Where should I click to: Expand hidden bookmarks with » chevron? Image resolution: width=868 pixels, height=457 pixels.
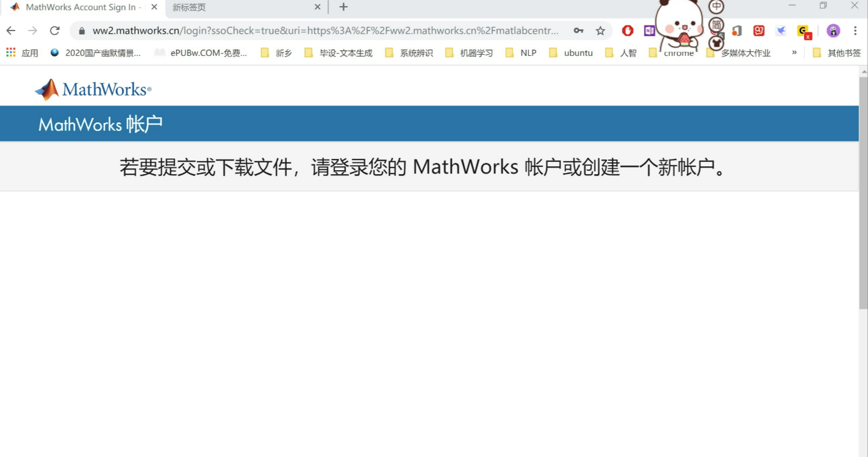(794, 52)
